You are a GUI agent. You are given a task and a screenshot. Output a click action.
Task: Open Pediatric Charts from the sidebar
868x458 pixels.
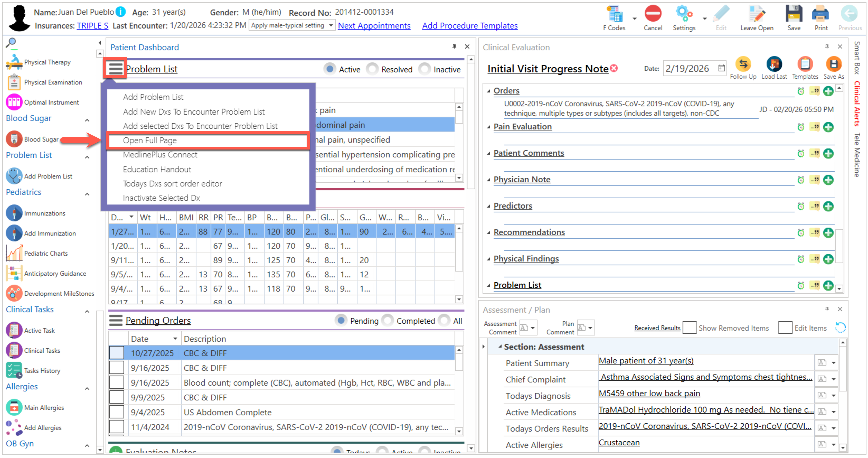click(46, 254)
